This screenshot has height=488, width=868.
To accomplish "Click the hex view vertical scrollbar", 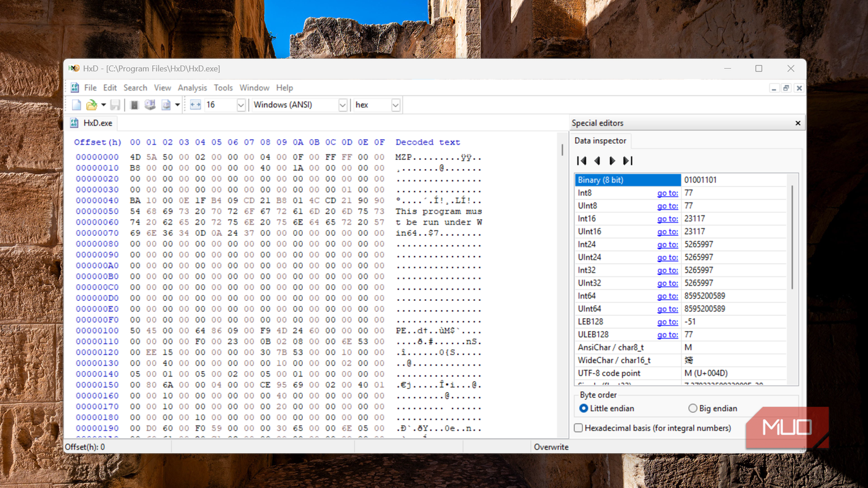I will [x=562, y=150].
